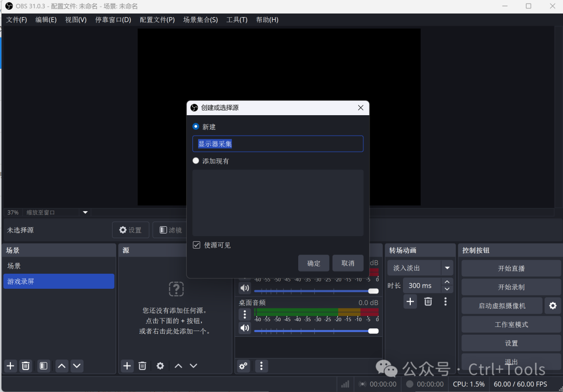Open advanced audio properties gear icon
The image size is (563, 392).
pos(243,366)
